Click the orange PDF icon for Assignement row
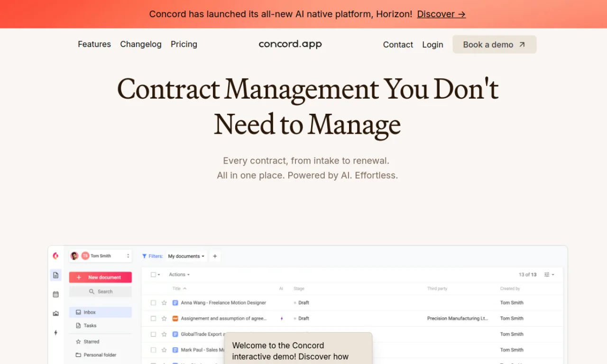Viewport: 607px width, 364px height. (x=175, y=318)
